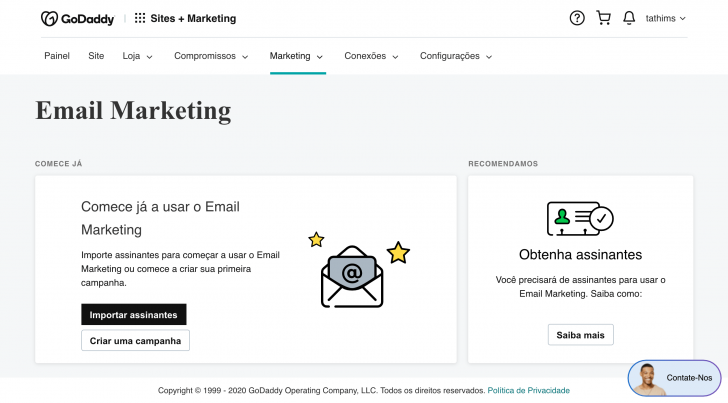Open the Configurações dropdown
The width and height of the screenshot is (728, 403).
[x=456, y=56]
